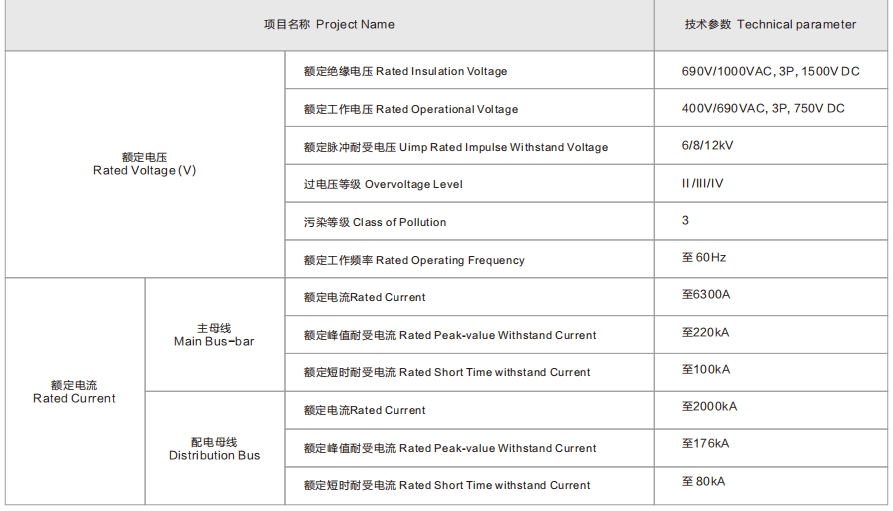Click the 60Hz frequency value
This screenshot has height=511, width=893.
point(704,258)
